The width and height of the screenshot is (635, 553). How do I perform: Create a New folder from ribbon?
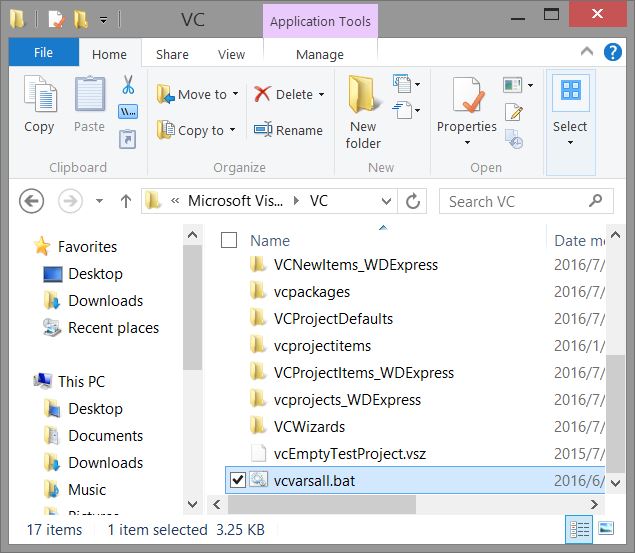coord(363,113)
